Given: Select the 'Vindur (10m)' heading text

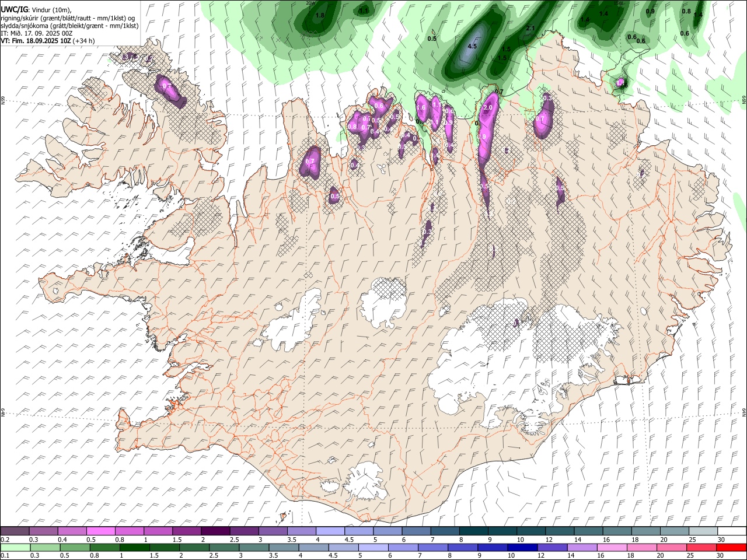Looking at the screenshot, I should [51, 10].
